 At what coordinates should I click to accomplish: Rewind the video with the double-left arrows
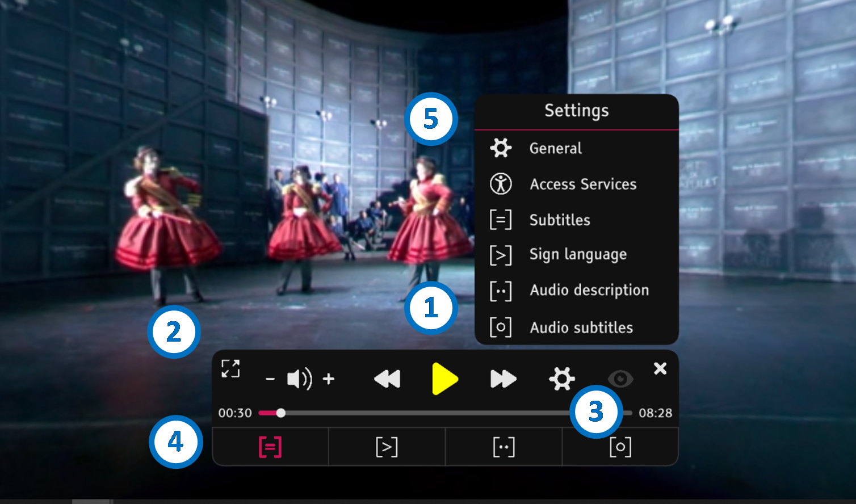[387, 379]
